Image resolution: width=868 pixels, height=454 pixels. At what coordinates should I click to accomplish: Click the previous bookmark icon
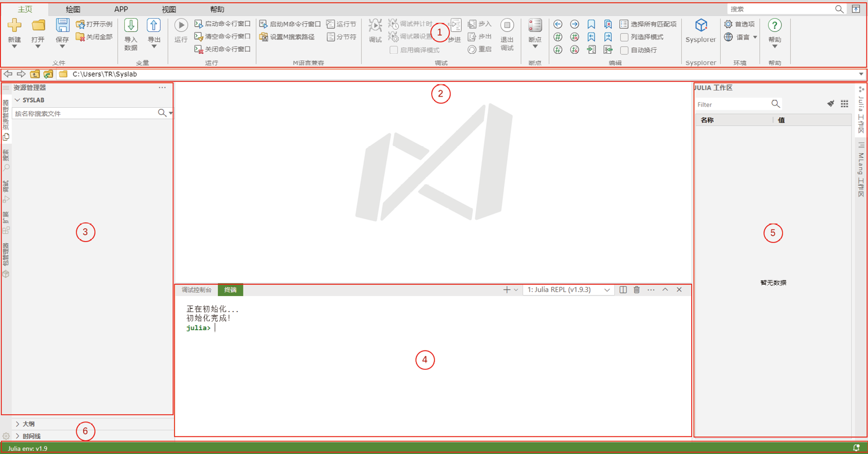coord(591,37)
